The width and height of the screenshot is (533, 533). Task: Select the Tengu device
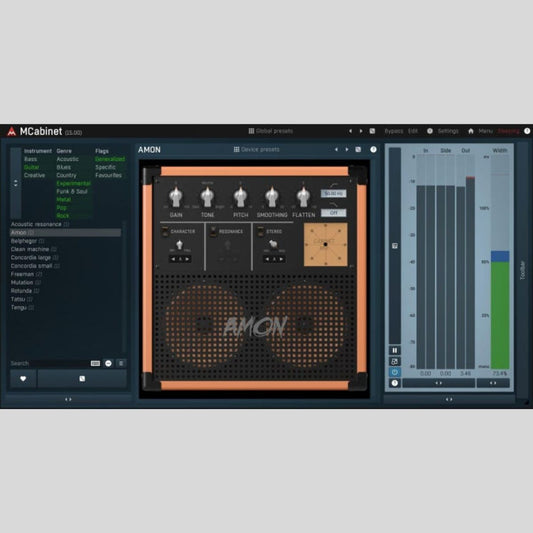pyautogui.click(x=65, y=308)
